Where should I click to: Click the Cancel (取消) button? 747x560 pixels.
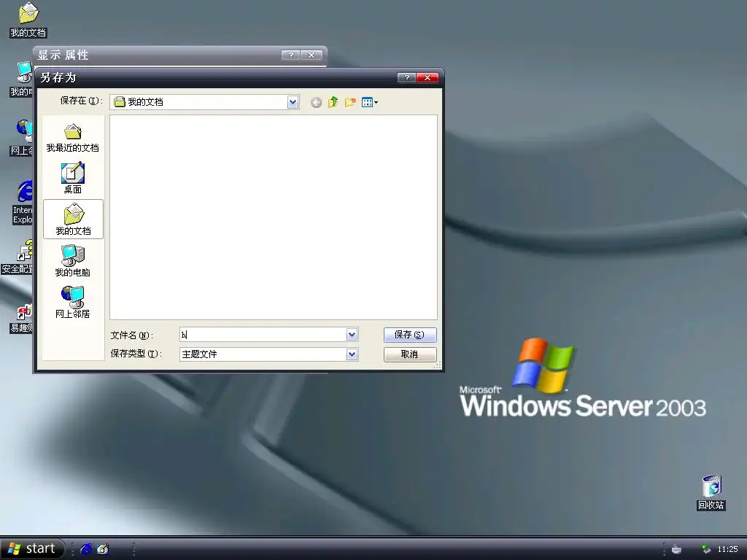[x=410, y=354]
